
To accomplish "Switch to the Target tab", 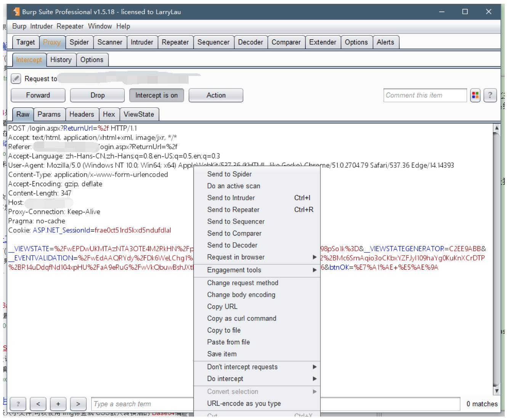I will (26, 42).
